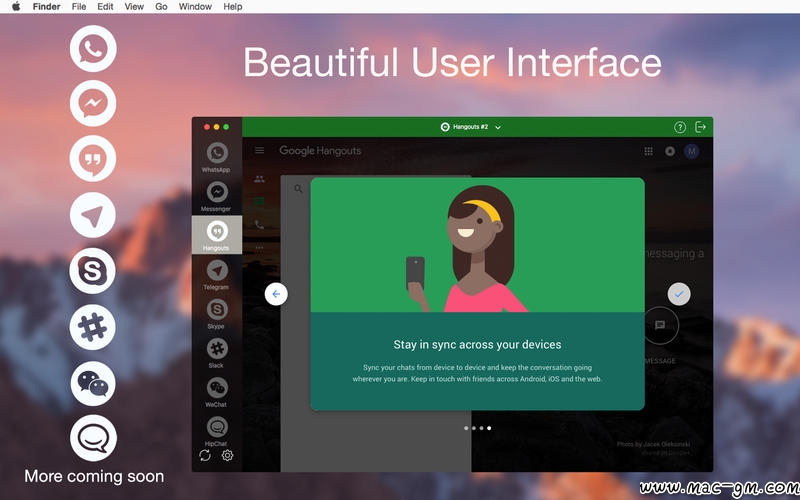
Task: Open the Window menu in menu bar
Action: click(195, 7)
